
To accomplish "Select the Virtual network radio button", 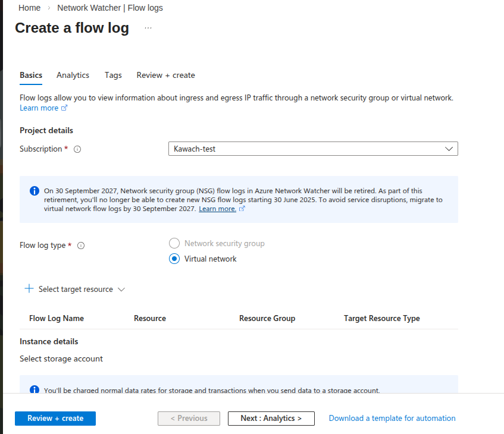I will tap(174, 259).
